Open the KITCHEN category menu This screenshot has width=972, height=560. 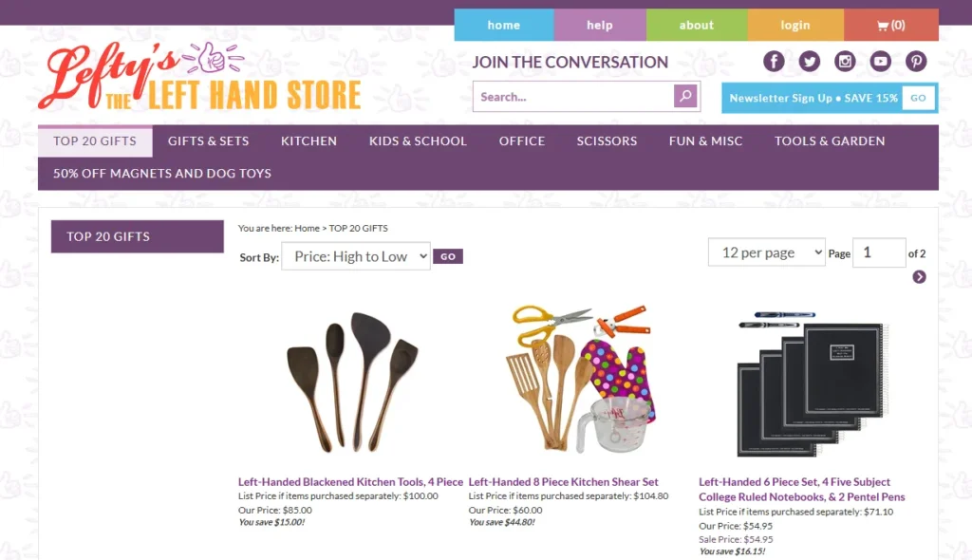click(308, 140)
